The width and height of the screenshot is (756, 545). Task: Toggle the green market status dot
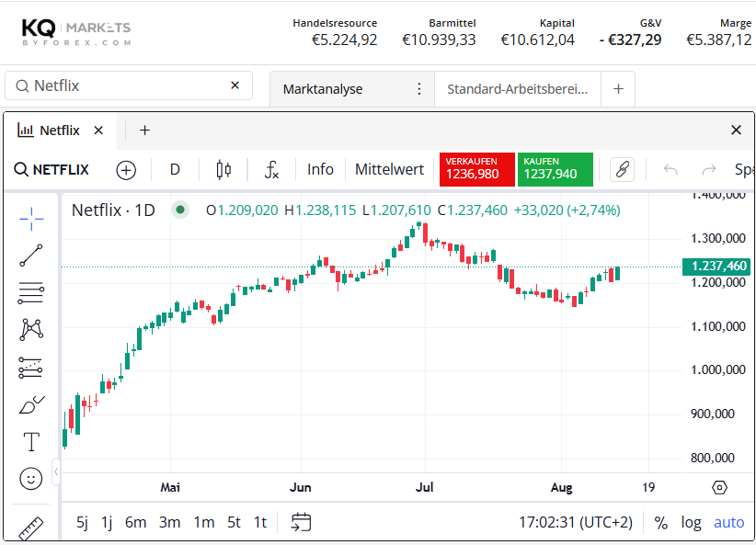180,210
